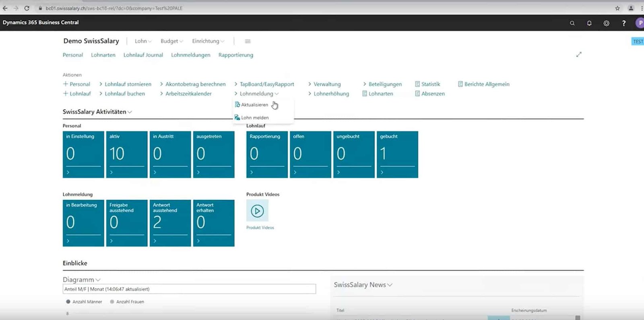Open the Demo SwissSalary home title
This screenshot has height=320, width=644.
pos(91,41)
